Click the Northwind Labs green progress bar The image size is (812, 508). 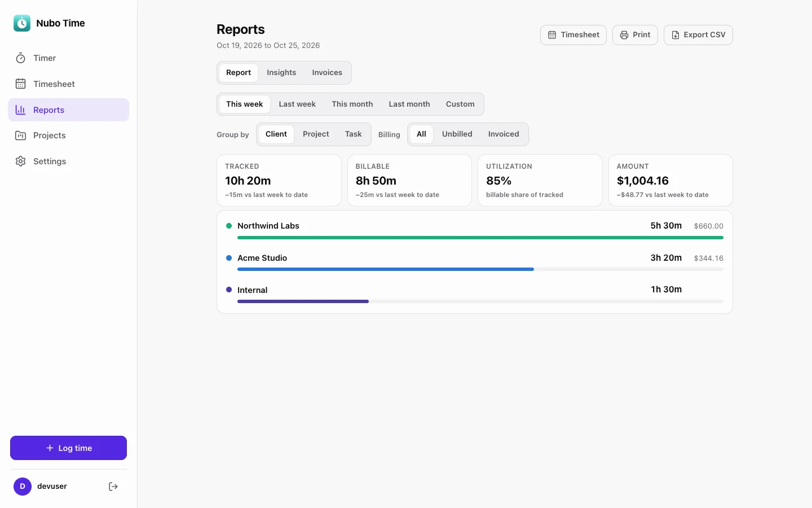tap(480, 238)
